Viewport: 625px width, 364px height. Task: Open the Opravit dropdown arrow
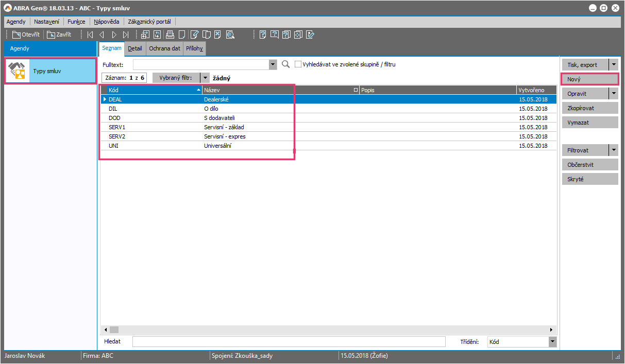coord(613,94)
